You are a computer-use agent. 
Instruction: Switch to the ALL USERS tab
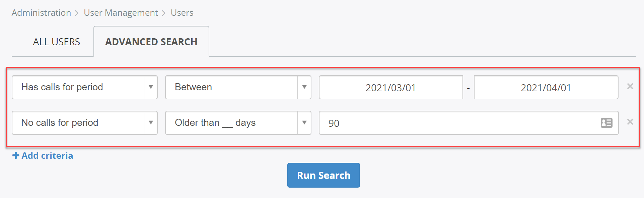pyautogui.click(x=56, y=42)
